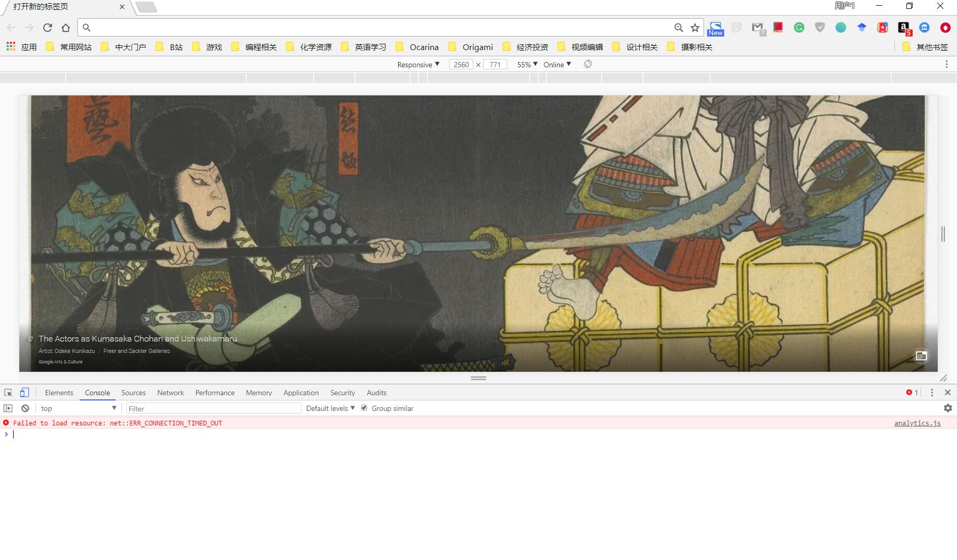
Task: Open the 中大门户 bookmark folder
Action: pos(124,47)
